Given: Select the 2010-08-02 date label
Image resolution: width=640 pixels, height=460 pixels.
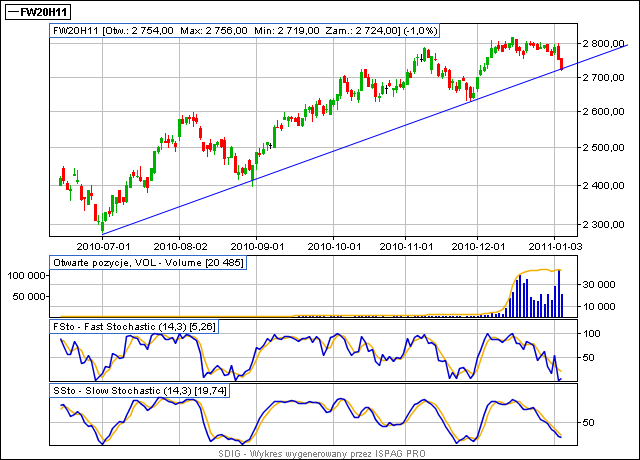Looking at the screenshot, I should (180, 243).
